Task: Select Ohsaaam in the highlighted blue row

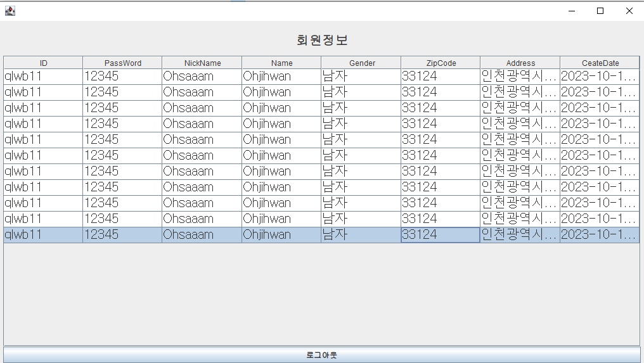Action: coord(202,235)
